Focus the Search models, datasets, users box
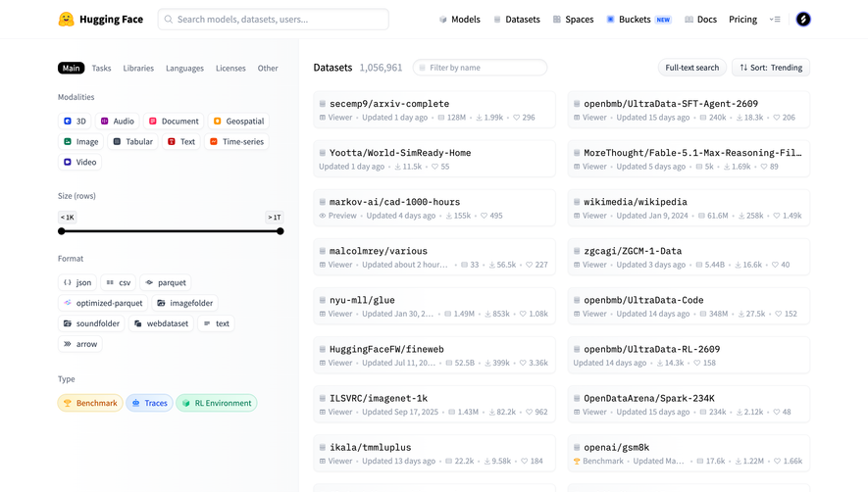This screenshot has height=492, width=868. [274, 20]
